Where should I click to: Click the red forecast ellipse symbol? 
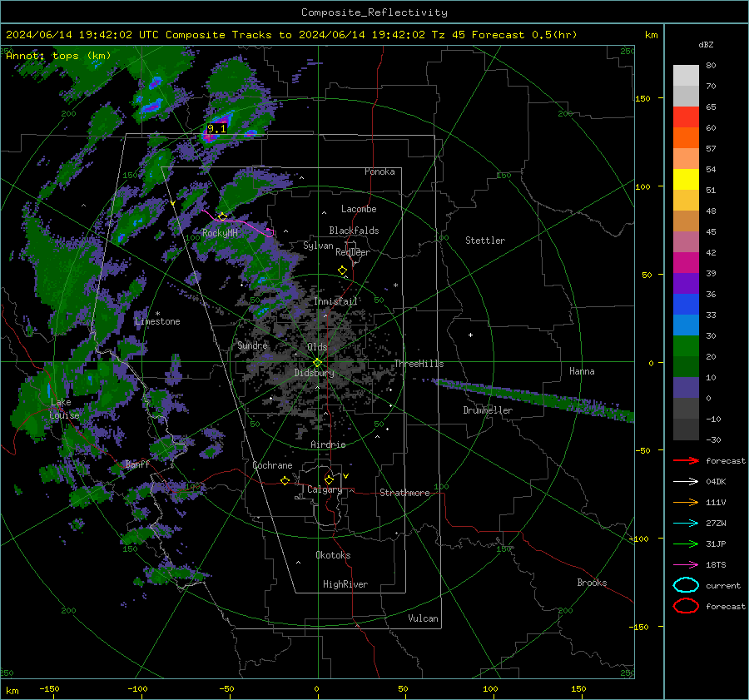(x=686, y=606)
